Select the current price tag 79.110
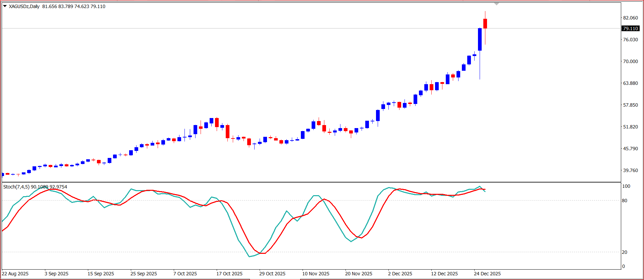Viewport: 644px width, 280px height. pyautogui.click(x=630, y=29)
